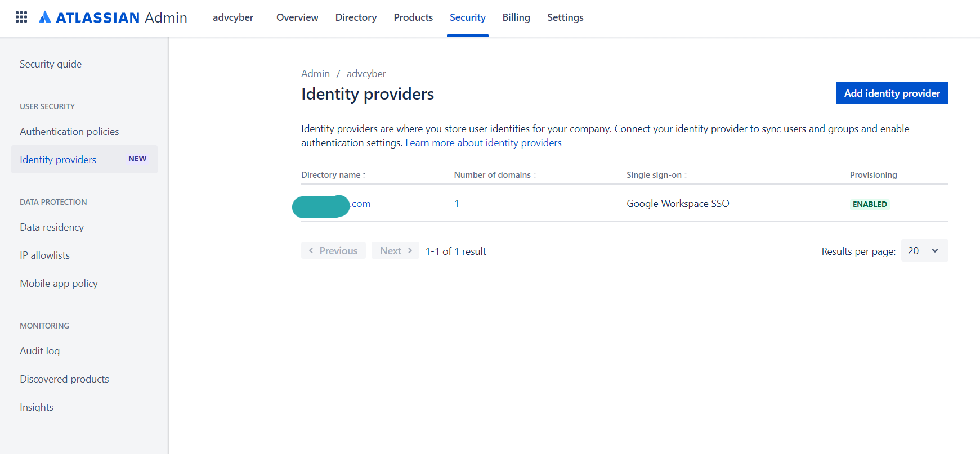Screen dimensions: 980x454
Task: Click Add identity provider button
Action: tap(892, 93)
